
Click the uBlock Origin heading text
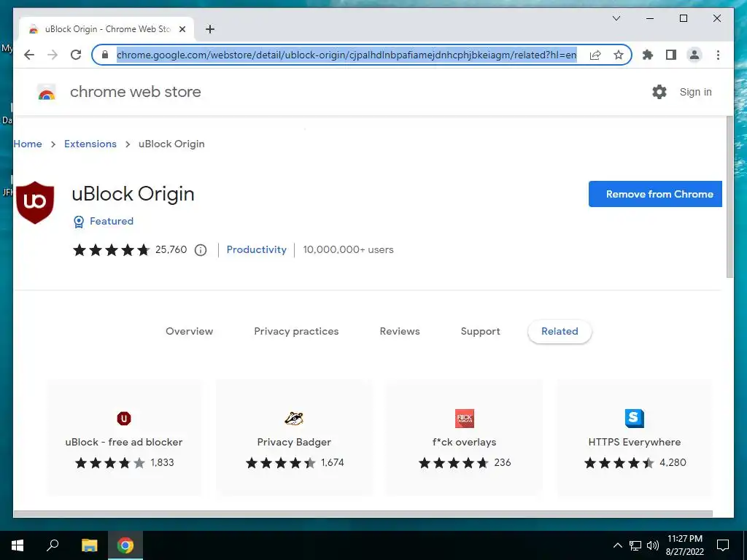pos(133,194)
